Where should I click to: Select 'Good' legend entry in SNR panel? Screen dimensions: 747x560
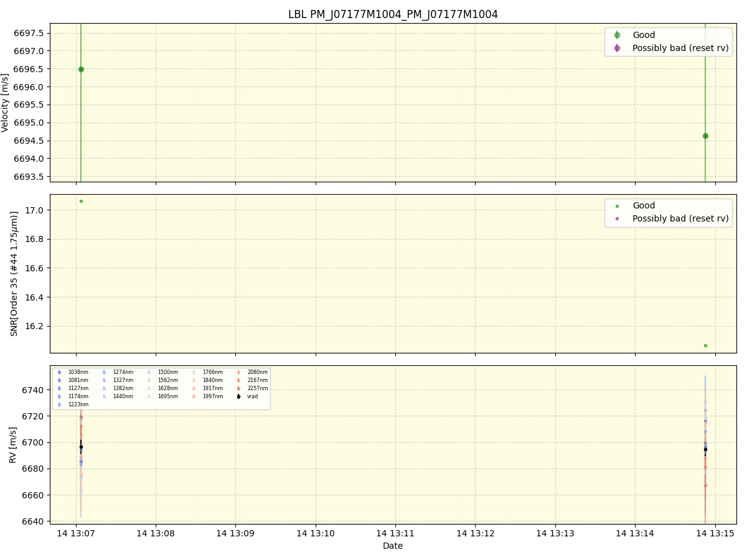[644, 205]
